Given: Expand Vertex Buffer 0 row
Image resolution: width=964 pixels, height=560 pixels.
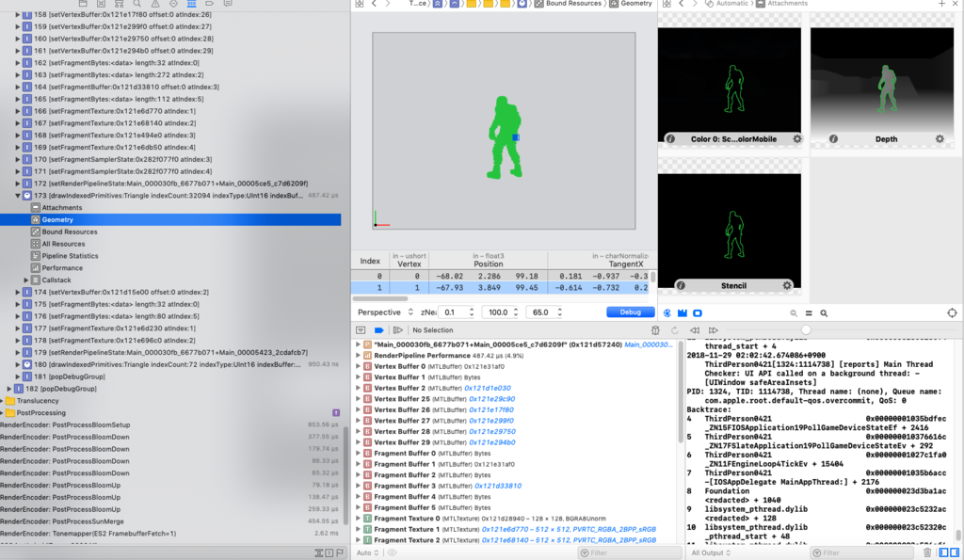Looking at the screenshot, I should 358,366.
